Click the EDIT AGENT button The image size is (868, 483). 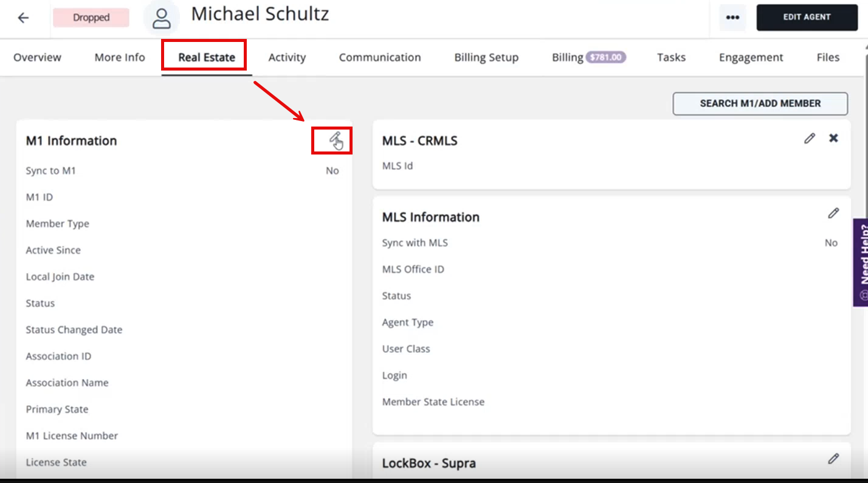coord(807,18)
